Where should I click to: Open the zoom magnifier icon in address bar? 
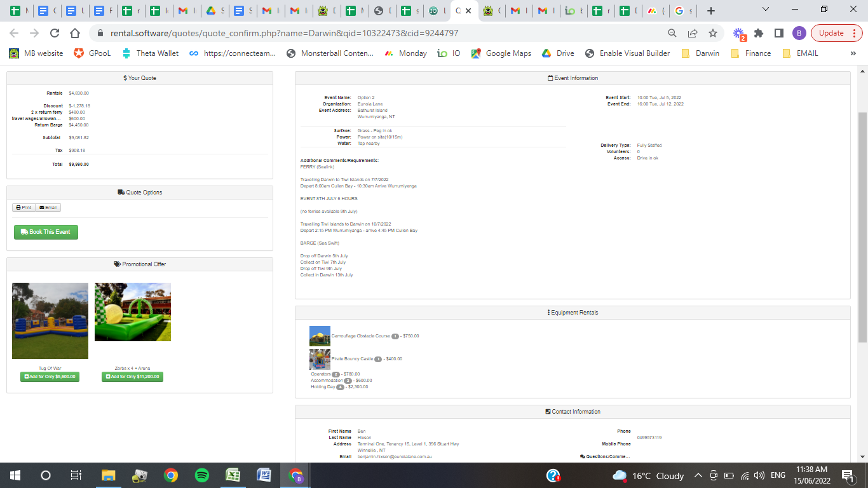(x=672, y=33)
